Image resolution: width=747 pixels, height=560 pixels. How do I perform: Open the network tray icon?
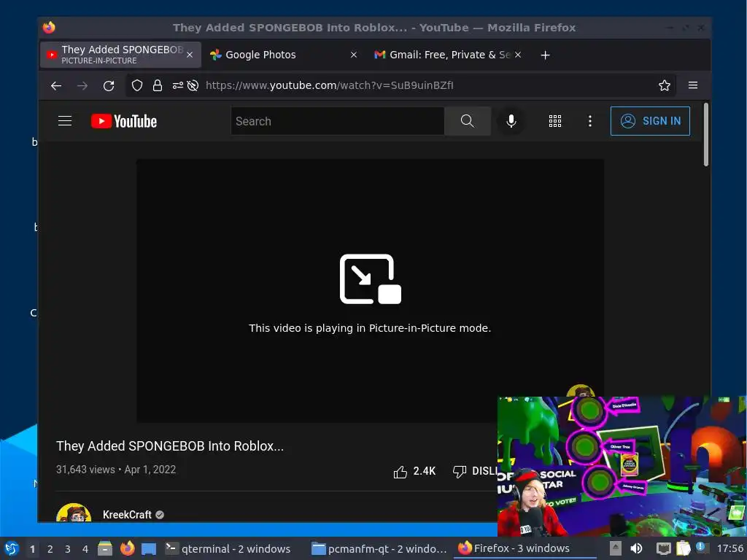click(x=663, y=548)
